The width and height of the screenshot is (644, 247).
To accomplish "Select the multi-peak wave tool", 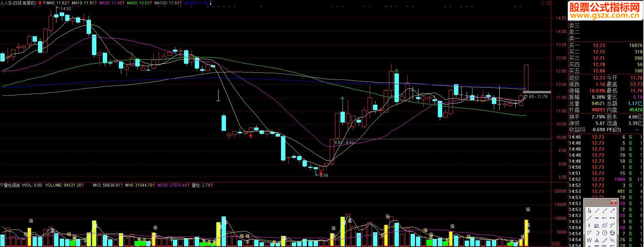I will 597,240.
